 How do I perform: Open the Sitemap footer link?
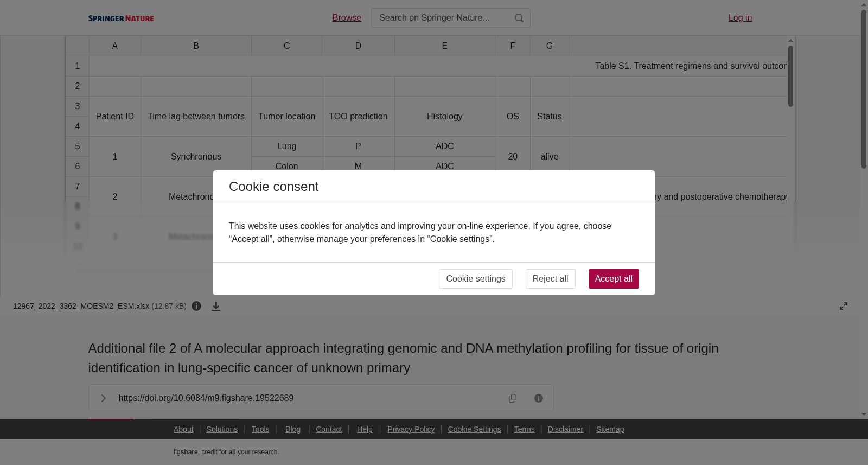[610, 429]
